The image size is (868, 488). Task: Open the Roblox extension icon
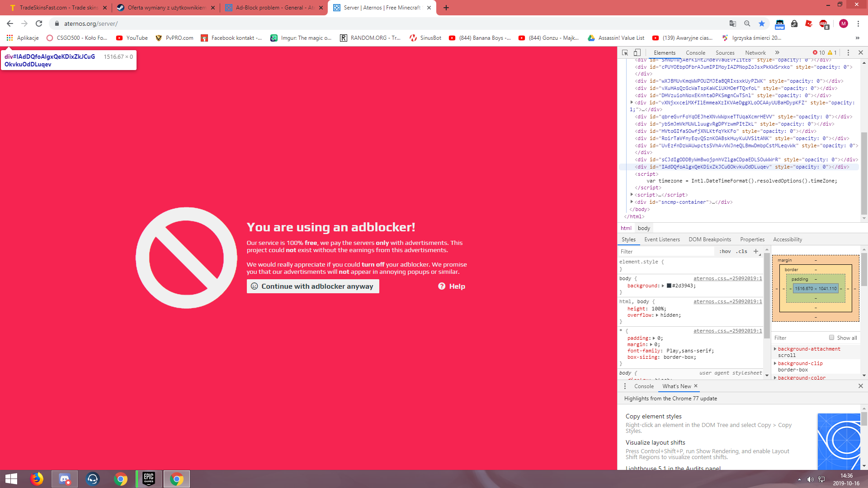pos(809,23)
